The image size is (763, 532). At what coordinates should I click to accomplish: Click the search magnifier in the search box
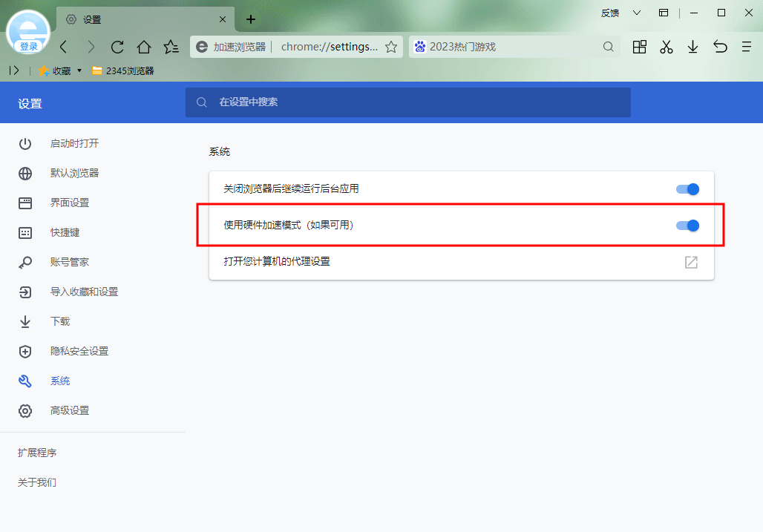[x=608, y=47]
